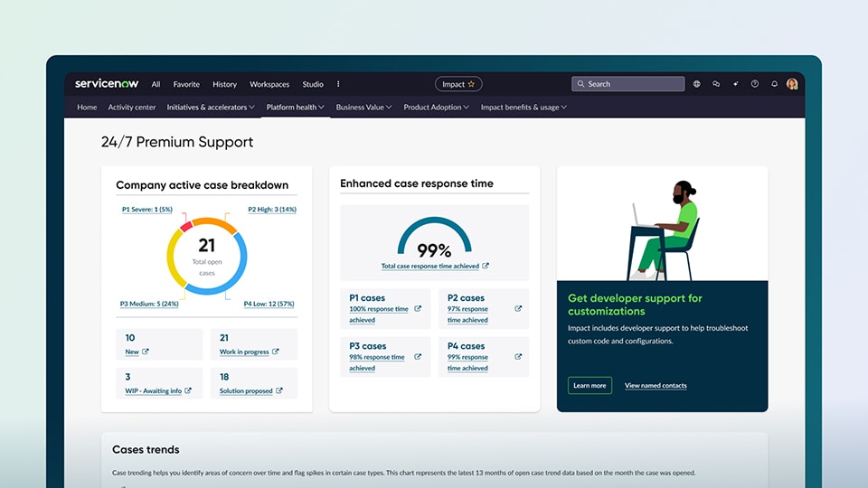Click in the Search field

click(633, 84)
